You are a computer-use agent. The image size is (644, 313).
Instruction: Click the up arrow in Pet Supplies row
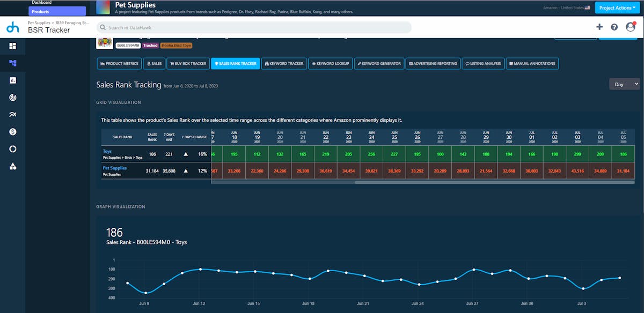(186, 171)
